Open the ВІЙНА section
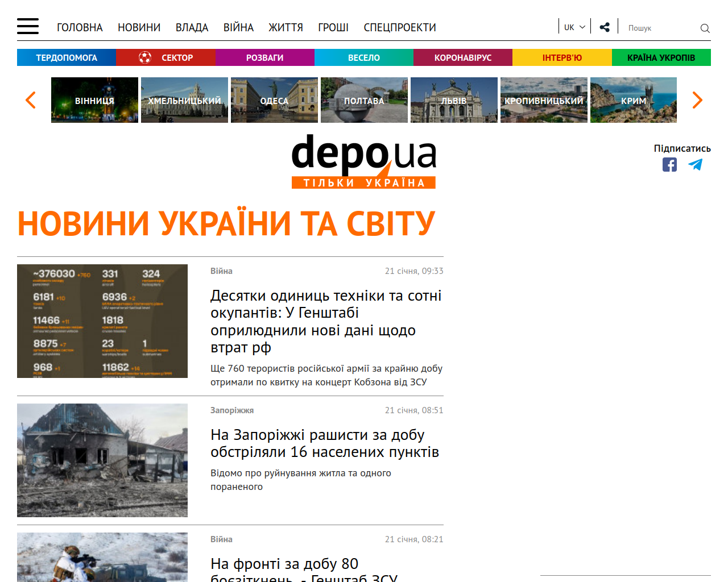The width and height of the screenshot is (728, 582). [238, 27]
